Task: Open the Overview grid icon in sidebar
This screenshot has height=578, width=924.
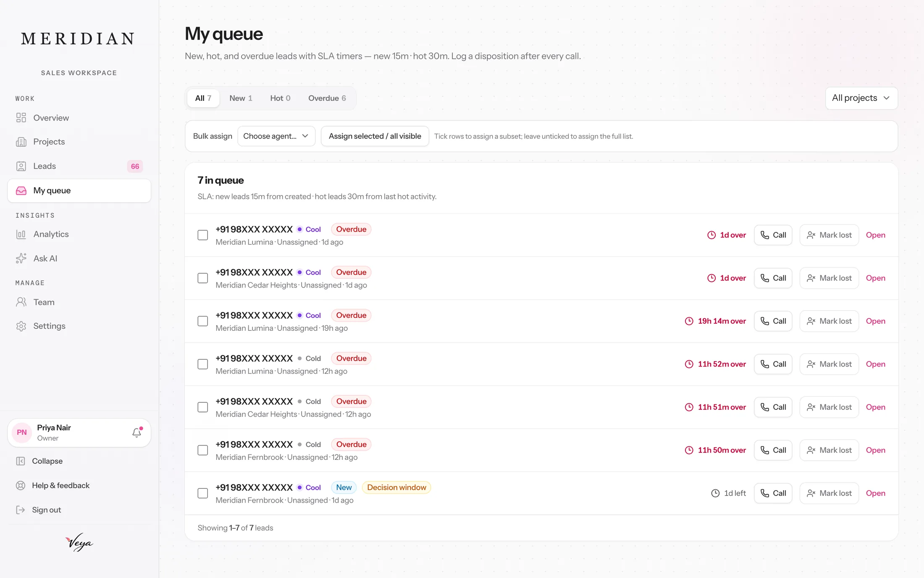Action: pyautogui.click(x=21, y=118)
